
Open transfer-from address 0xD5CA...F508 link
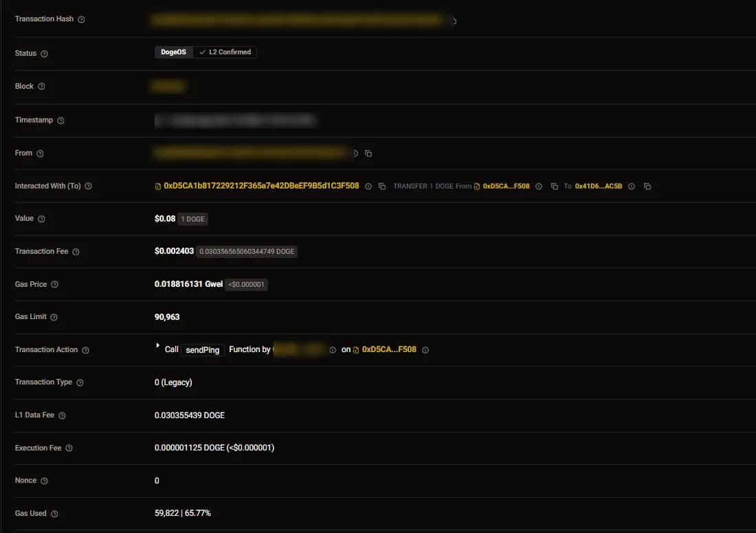pos(506,186)
